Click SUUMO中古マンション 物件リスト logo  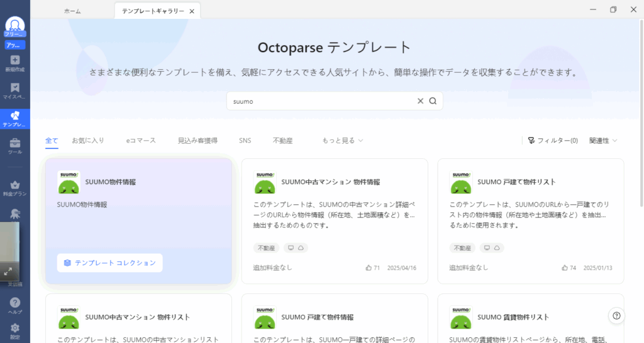point(69,317)
